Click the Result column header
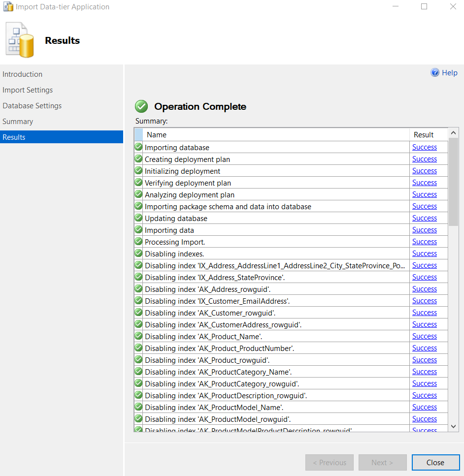Viewport: 464px width, 476px height. 424,134
